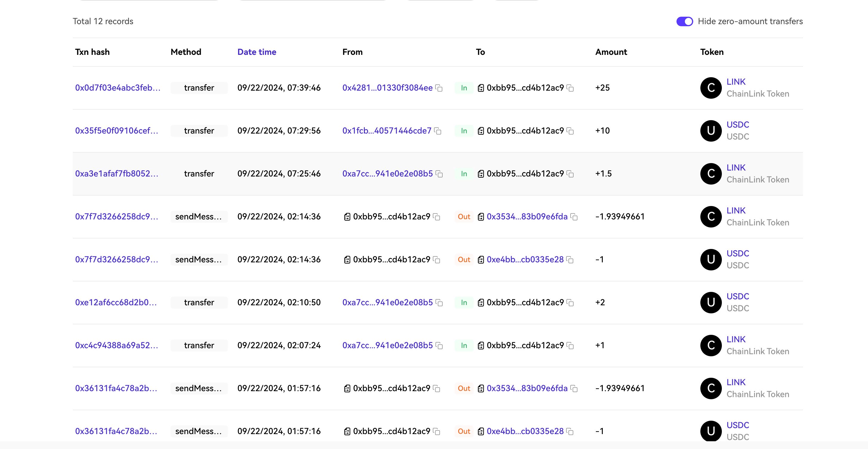Image resolution: width=868 pixels, height=449 pixels.
Task: Copy From address in 01:57:16 USDC row
Action: click(x=437, y=431)
